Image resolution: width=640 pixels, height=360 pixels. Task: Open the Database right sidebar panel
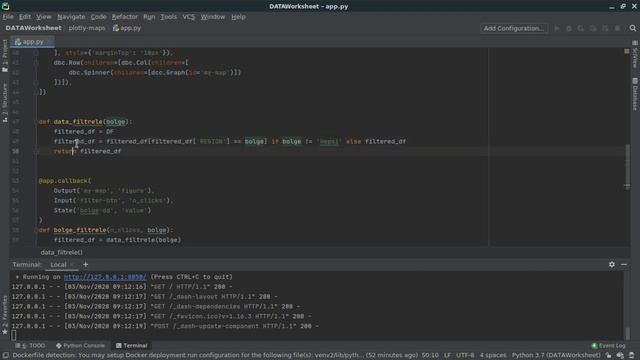[x=635, y=94]
